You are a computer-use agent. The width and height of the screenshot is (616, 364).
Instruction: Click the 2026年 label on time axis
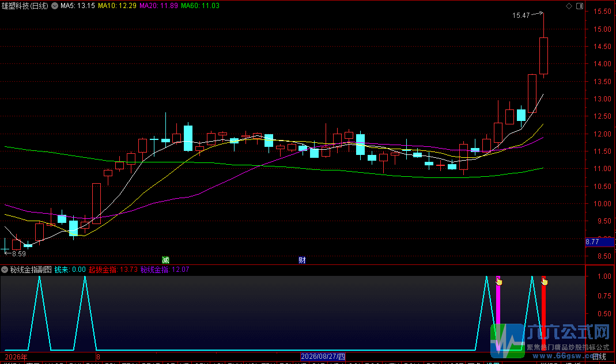[x=16, y=357]
